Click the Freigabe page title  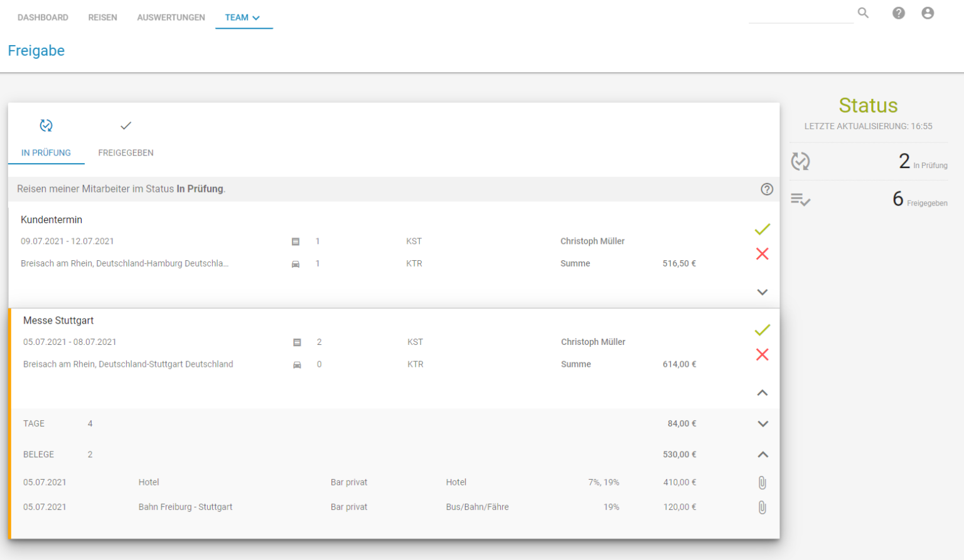(x=36, y=51)
